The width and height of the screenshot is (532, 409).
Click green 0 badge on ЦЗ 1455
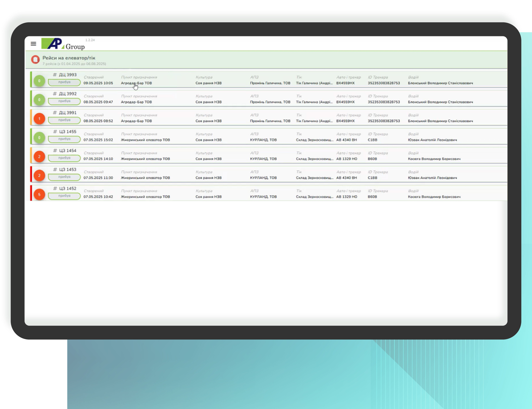pos(39,138)
